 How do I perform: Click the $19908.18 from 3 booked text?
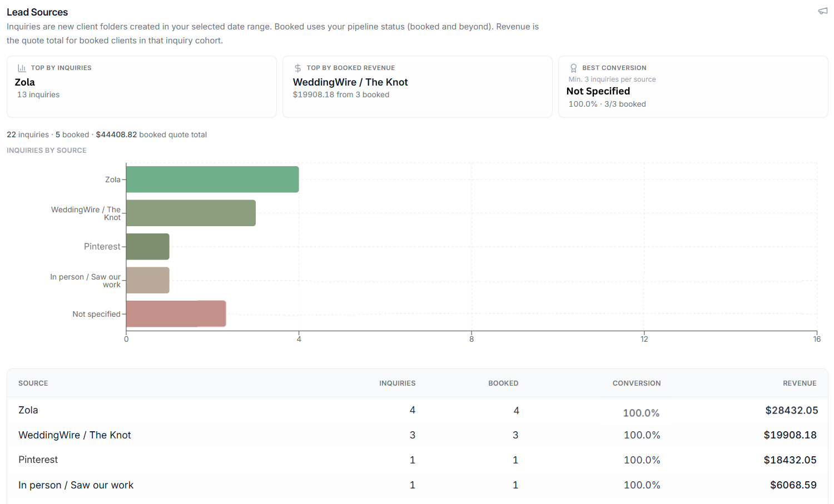click(x=341, y=94)
